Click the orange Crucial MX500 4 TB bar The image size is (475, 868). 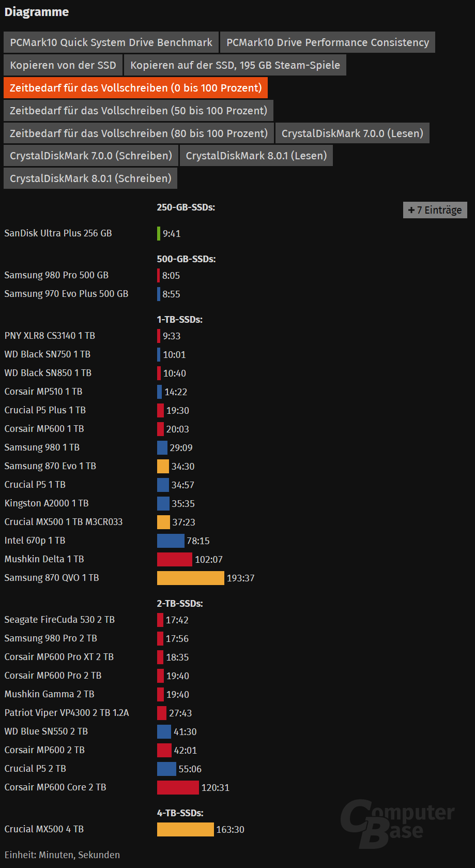pos(186,829)
